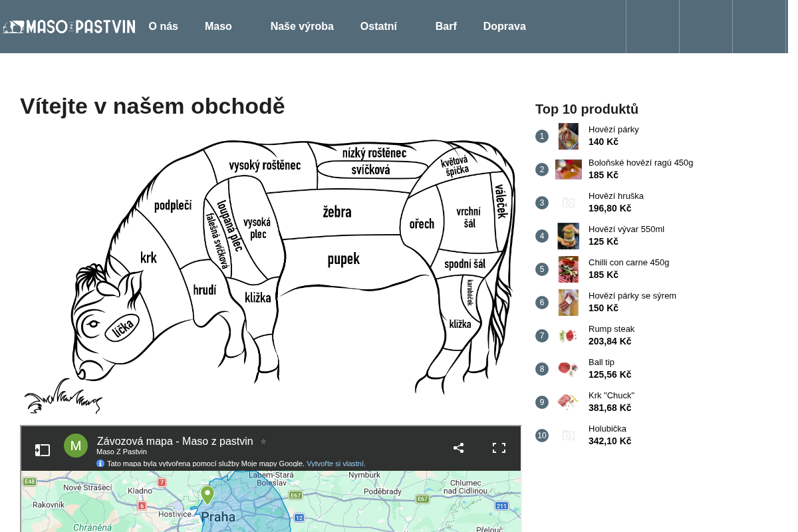
Task: Select the vysoká plec cut
Action: pos(257,228)
